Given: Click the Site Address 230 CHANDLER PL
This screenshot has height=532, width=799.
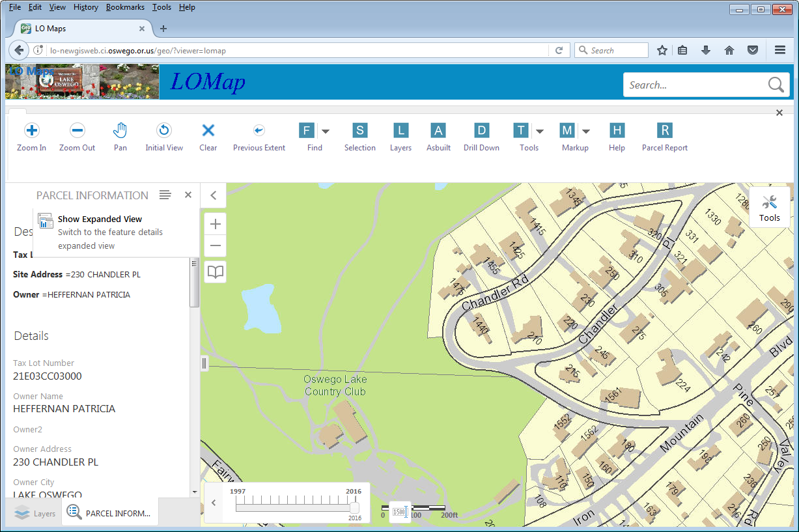Looking at the screenshot, I should [x=77, y=274].
